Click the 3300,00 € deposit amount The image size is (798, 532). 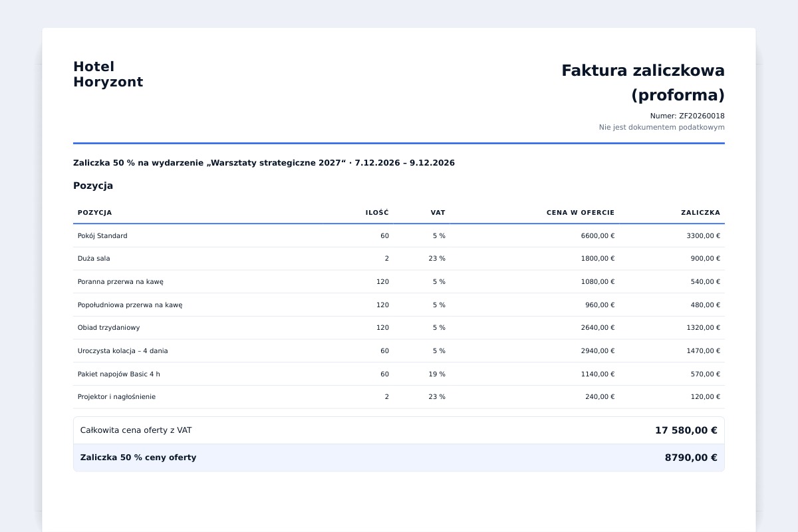[x=703, y=235]
